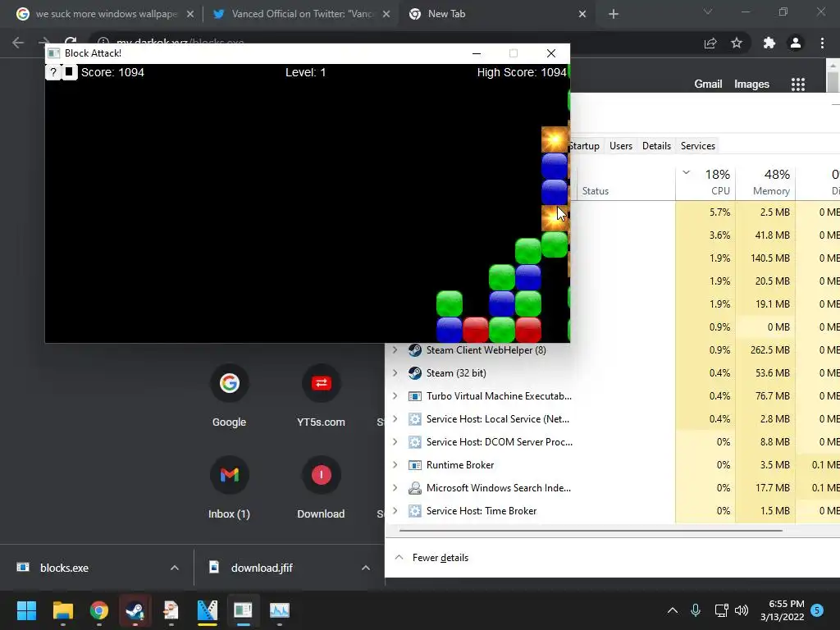Open a new Chrome tab with plus
This screenshot has width=840, height=630.
(614, 14)
